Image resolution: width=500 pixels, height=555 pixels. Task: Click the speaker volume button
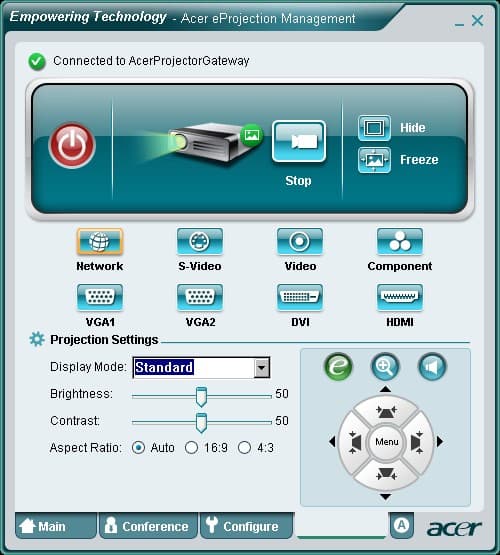click(x=432, y=367)
